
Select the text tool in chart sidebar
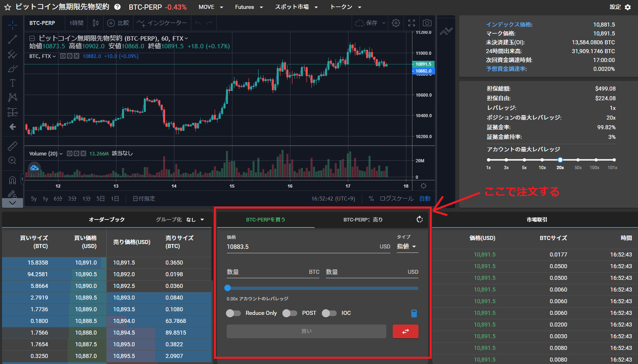click(12, 83)
